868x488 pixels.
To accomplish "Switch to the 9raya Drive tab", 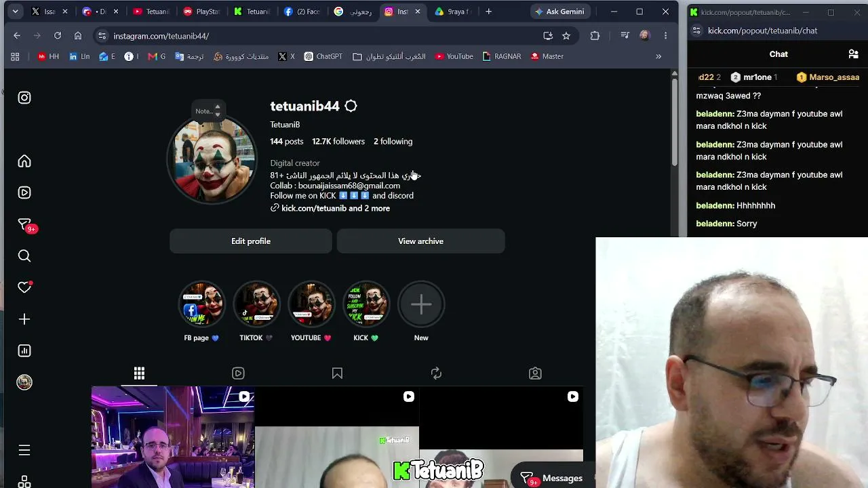I will [x=453, y=12].
